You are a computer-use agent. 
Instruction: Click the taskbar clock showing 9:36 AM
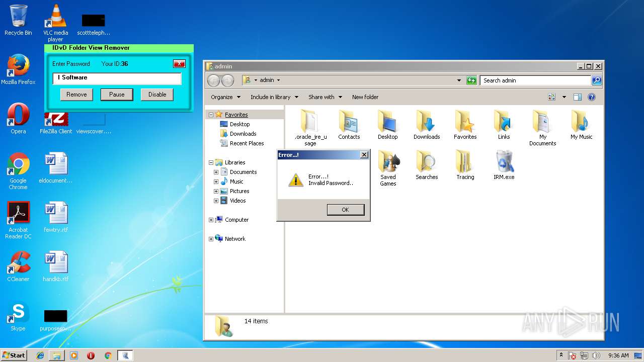point(618,355)
